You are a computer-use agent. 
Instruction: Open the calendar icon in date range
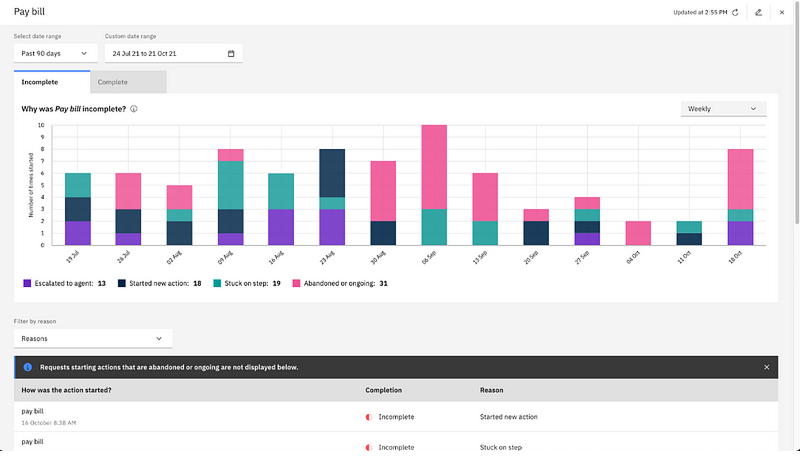tap(231, 53)
